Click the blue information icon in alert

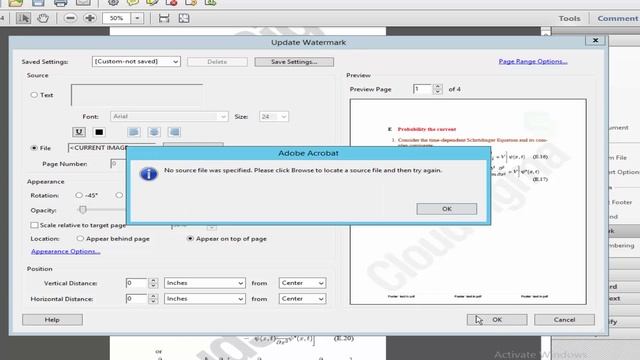[149, 174]
